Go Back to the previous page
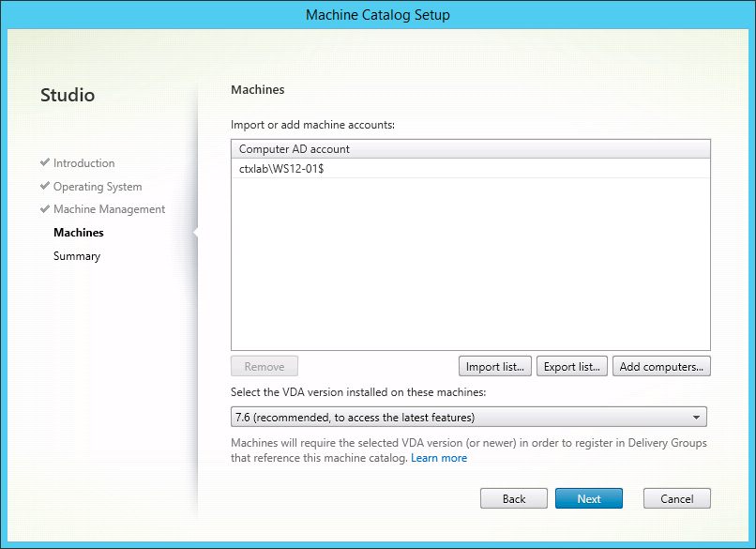The height and width of the screenshot is (549, 756). pos(514,498)
